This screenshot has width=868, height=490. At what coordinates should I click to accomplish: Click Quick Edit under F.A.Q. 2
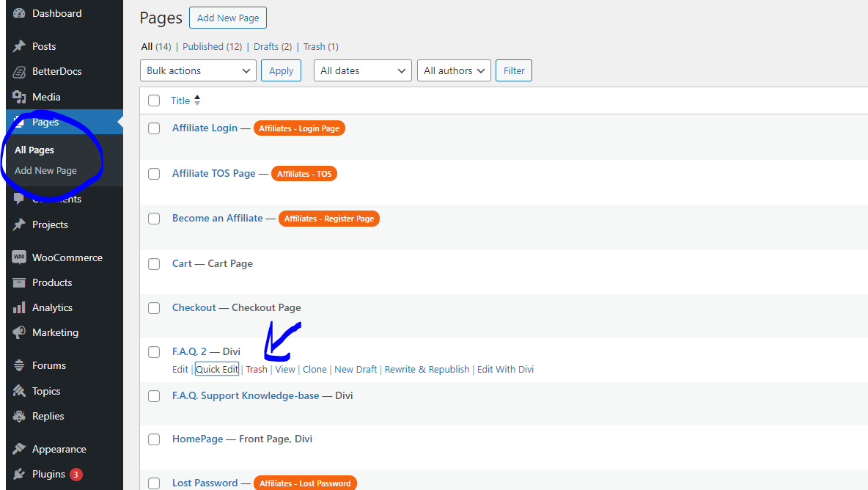(x=217, y=369)
